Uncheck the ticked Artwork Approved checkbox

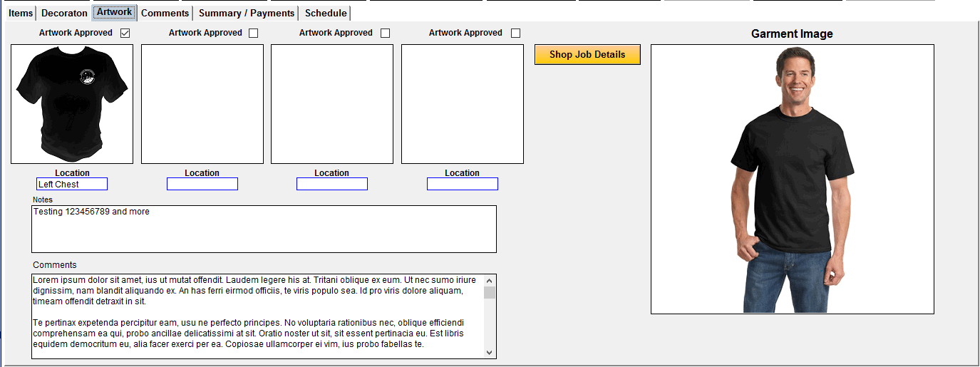(x=125, y=33)
